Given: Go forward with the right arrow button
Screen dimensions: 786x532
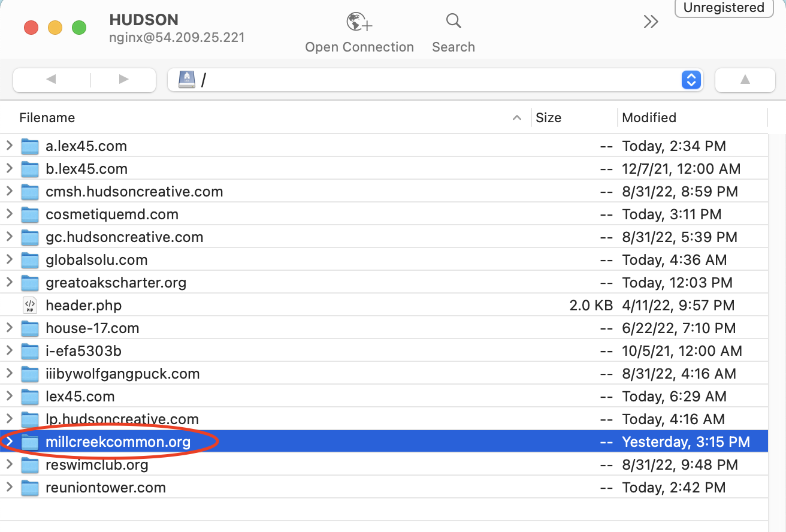Looking at the screenshot, I should tap(123, 80).
